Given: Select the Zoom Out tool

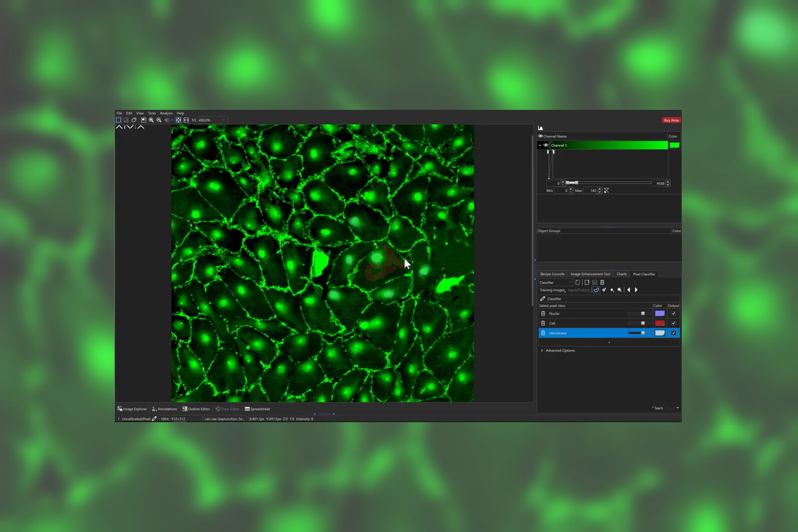Looking at the screenshot, I should point(159,120).
